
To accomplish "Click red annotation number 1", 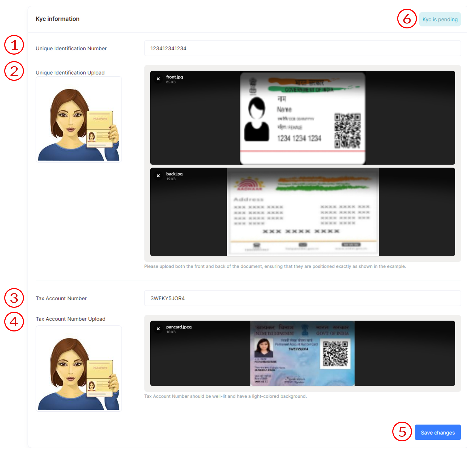I will coord(14,45).
